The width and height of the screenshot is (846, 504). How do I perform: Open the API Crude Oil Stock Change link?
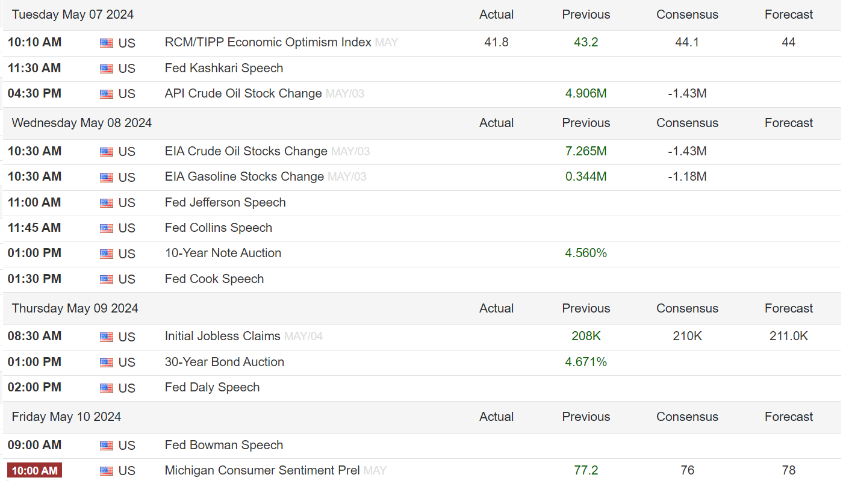(x=243, y=93)
